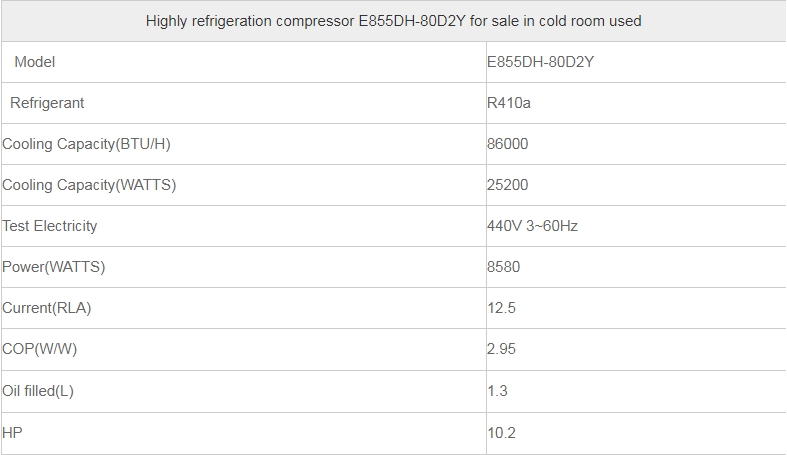
Task: Click the table title header text
Action: click(x=394, y=21)
